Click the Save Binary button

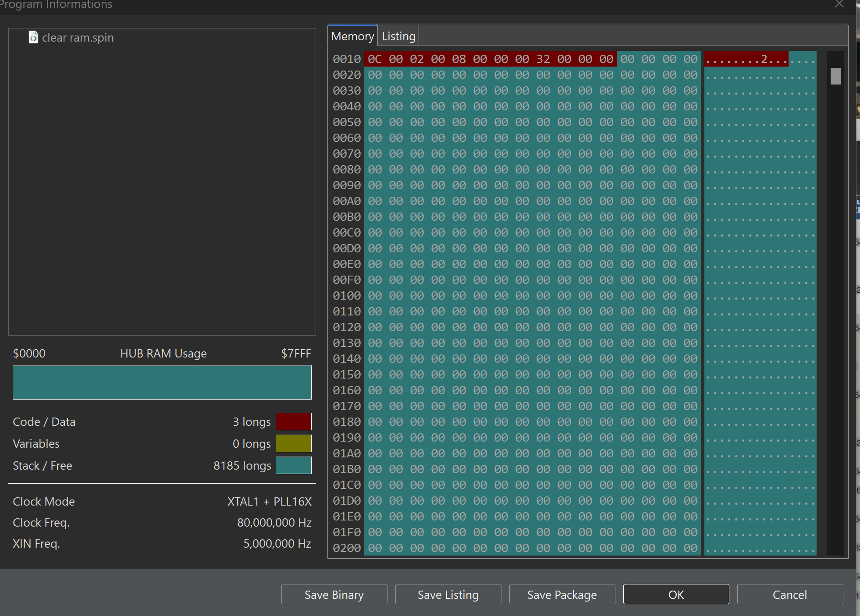point(334,594)
